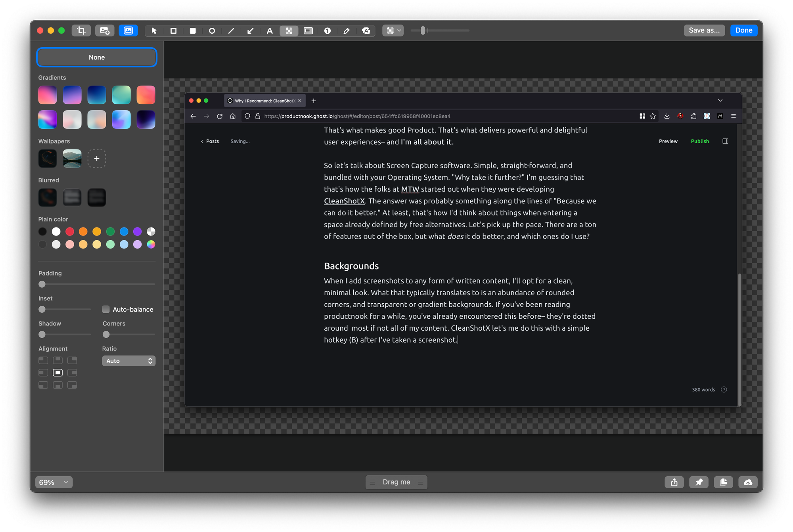Adjust the toolbar intensity slider
This screenshot has height=532, width=793.
pyautogui.click(x=423, y=31)
